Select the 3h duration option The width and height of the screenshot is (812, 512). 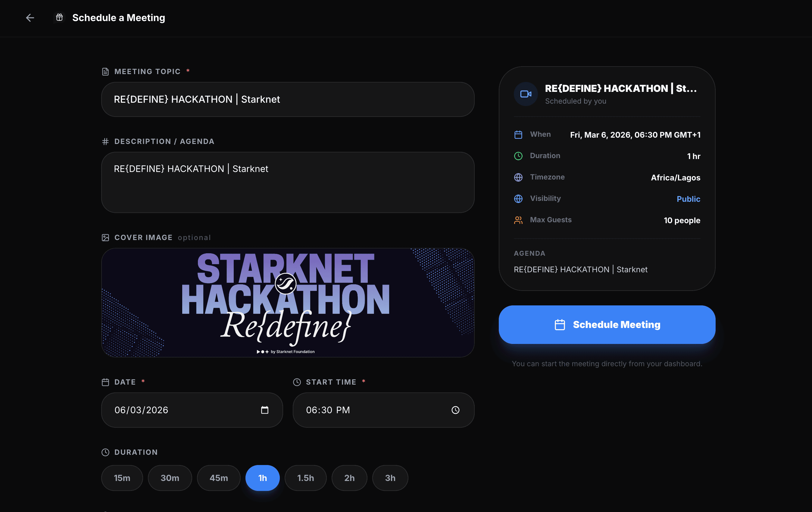390,478
